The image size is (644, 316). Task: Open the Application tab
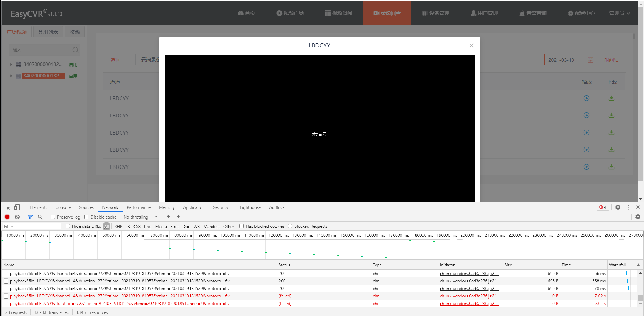[x=194, y=207]
